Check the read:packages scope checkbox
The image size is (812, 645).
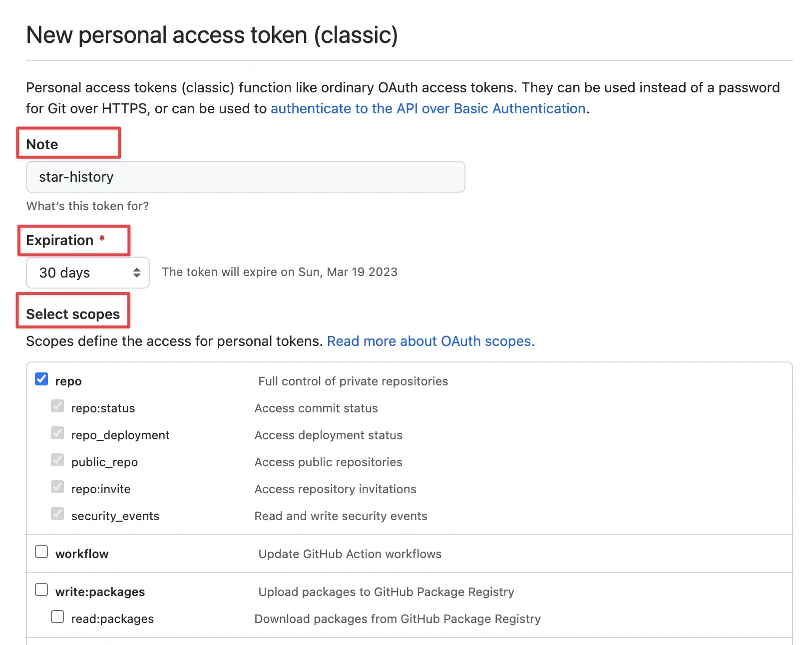pyautogui.click(x=57, y=617)
